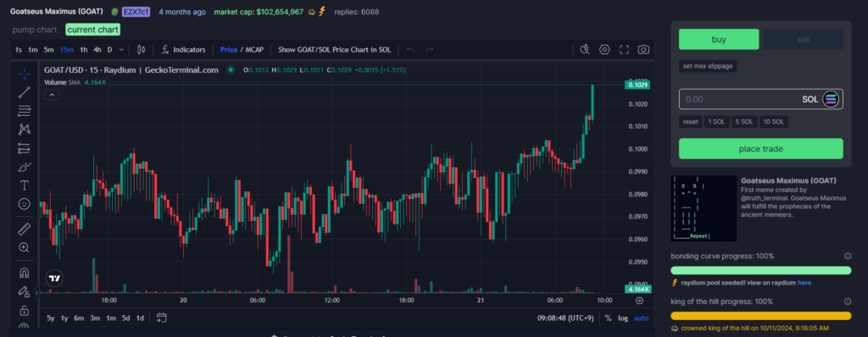
Task: Open the forecasting and measurement tools
Action: [x=25, y=148]
